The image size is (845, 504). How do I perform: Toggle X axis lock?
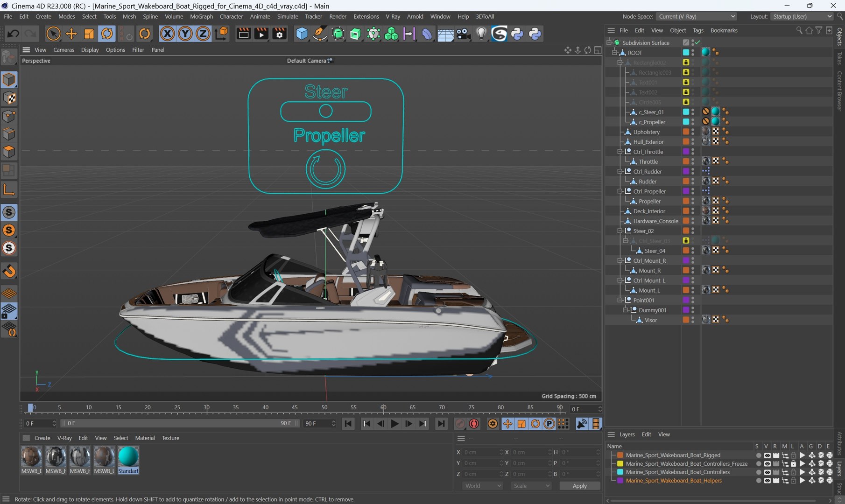(x=167, y=34)
